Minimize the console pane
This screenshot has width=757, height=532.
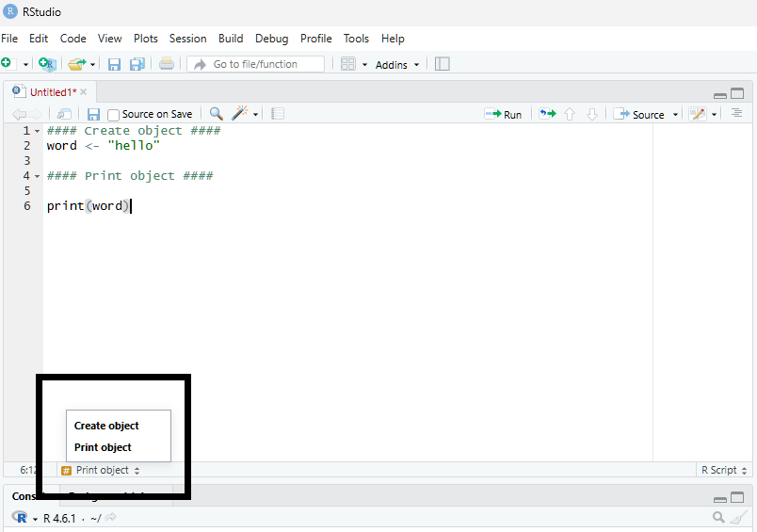tap(720, 499)
